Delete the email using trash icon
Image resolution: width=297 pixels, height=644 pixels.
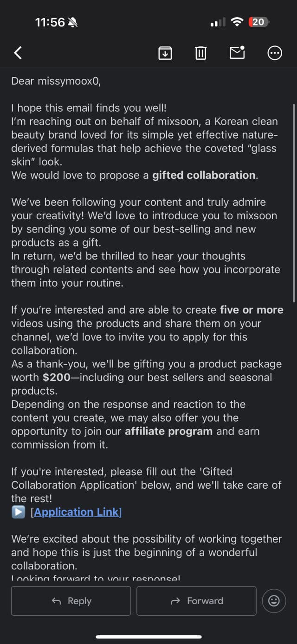pos(200,53)
